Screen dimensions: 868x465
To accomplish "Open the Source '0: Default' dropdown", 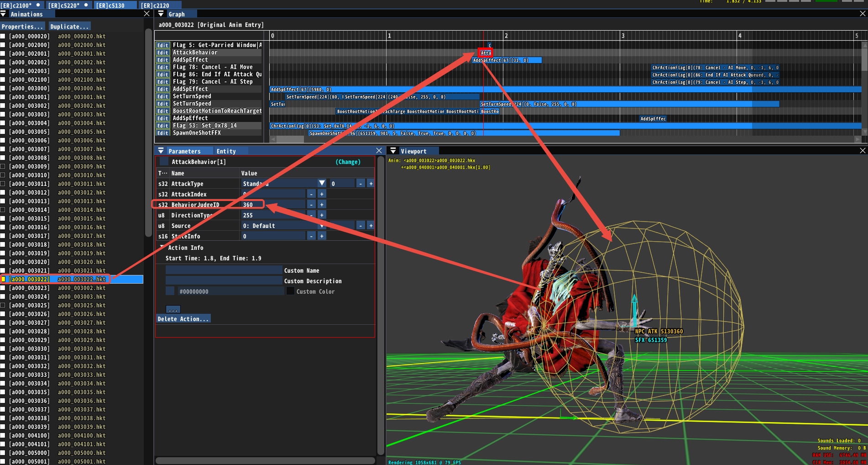I will pos(322,226).
